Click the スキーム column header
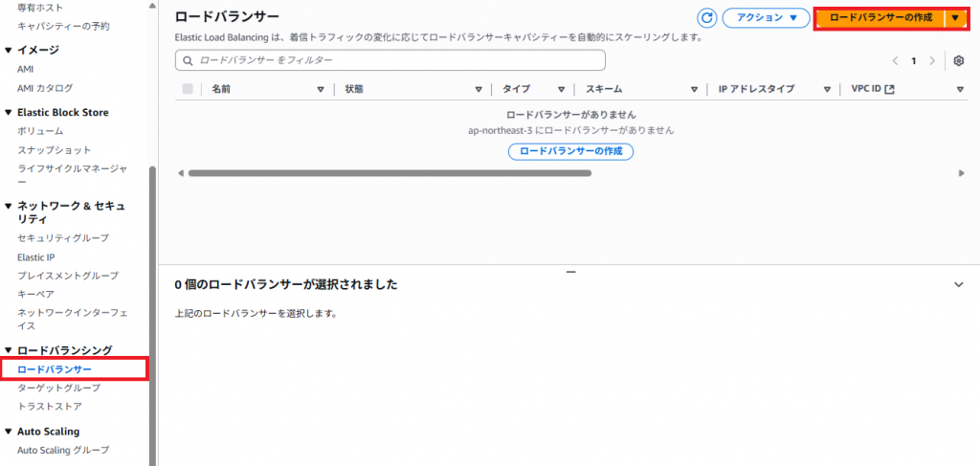The height and width of the screenshot is (466, 980). coord(604,89)
